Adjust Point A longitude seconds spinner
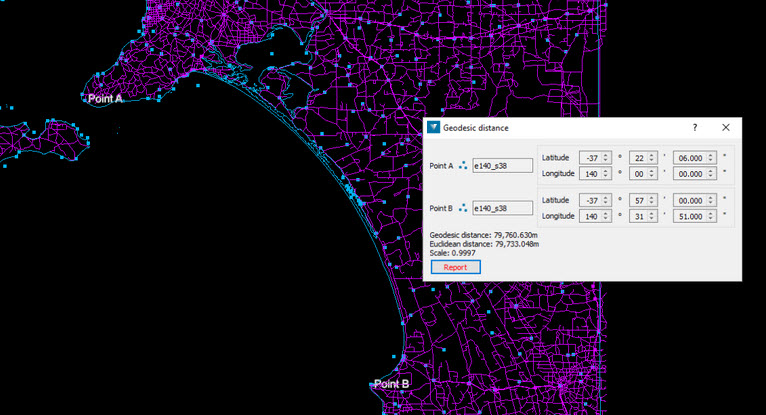Image resolution: width=766 pixels, height=415 pixels. point(695,173)
